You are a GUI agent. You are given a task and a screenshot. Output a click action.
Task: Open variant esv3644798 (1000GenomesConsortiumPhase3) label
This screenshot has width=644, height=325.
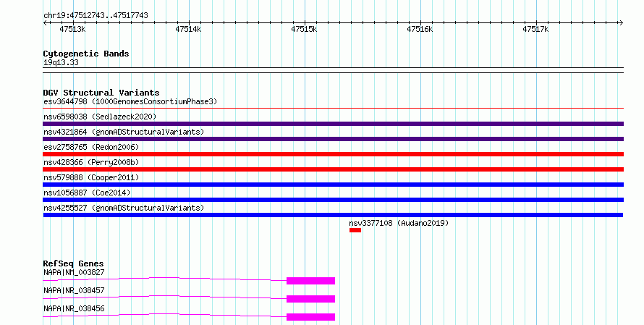tap(130, 101)
